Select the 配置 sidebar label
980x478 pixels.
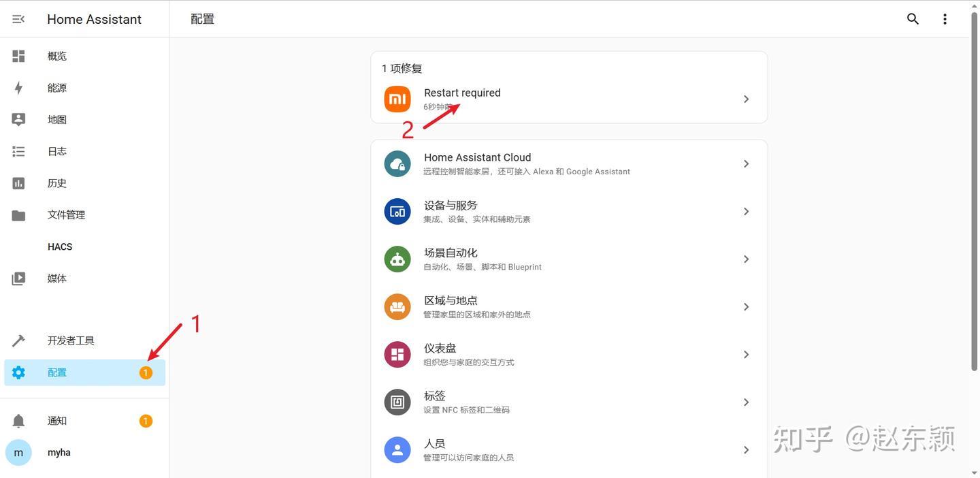(x=57, y=372)
